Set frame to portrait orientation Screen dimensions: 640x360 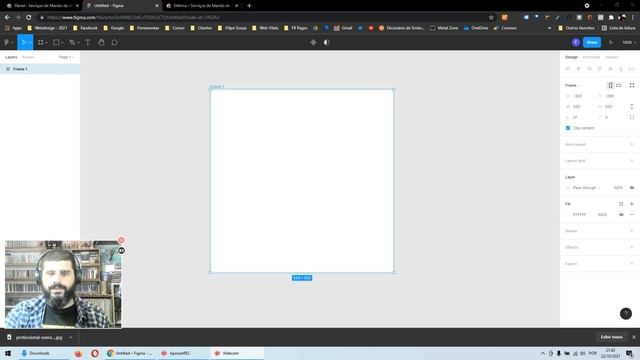click(x=610, y=85)
